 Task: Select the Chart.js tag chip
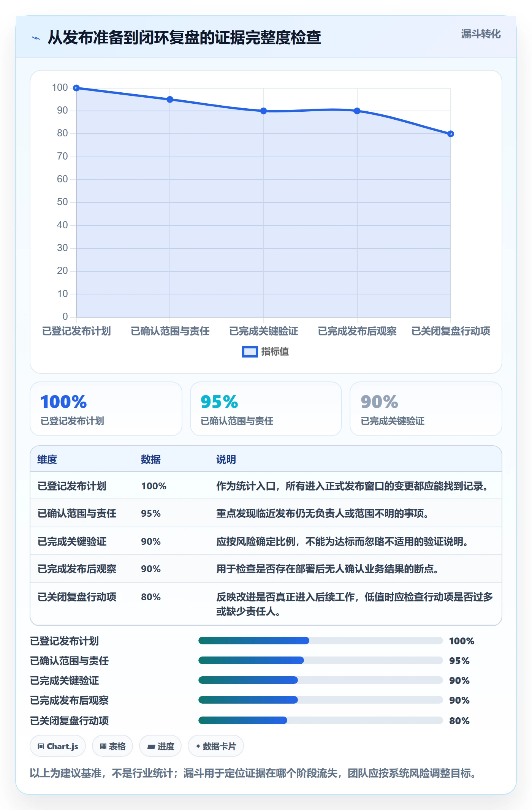(x=58, y=746)
